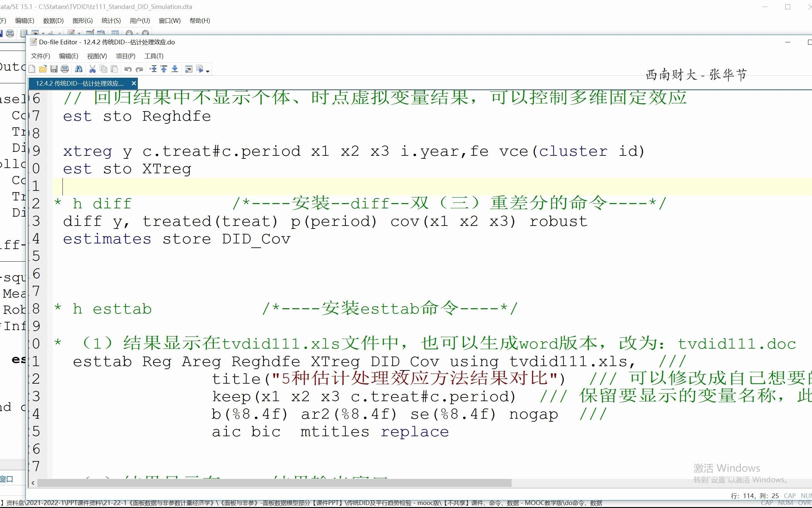Select the 12.4.2 传统DID do-file tab
This screenshot has width=812, height=508.
80,83
